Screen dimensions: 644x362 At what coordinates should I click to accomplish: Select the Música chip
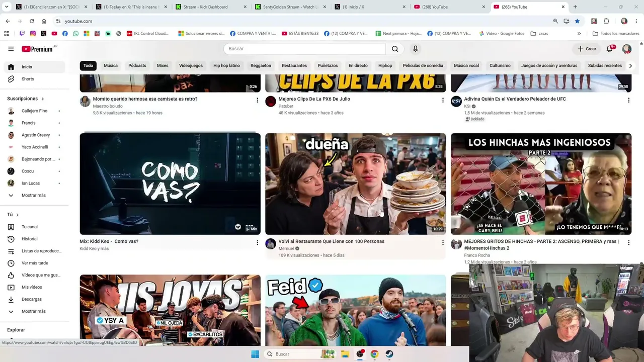click(x=111, y=65)
